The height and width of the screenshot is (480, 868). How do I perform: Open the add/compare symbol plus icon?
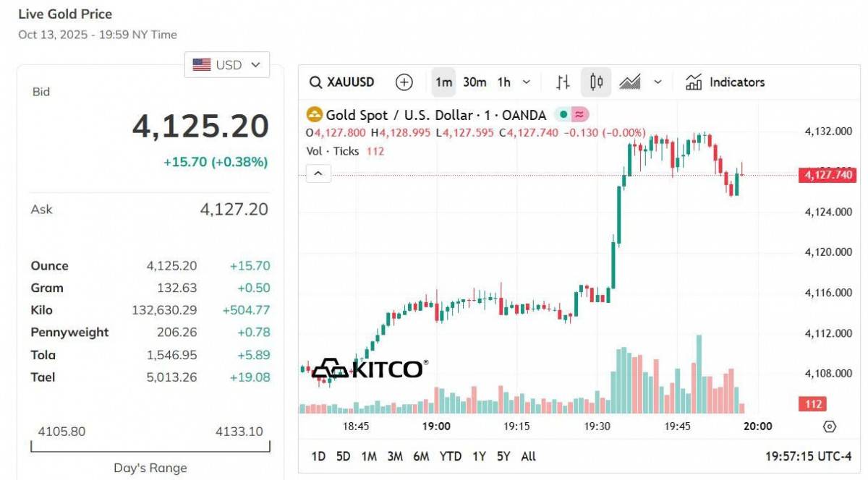coord(404,82)
